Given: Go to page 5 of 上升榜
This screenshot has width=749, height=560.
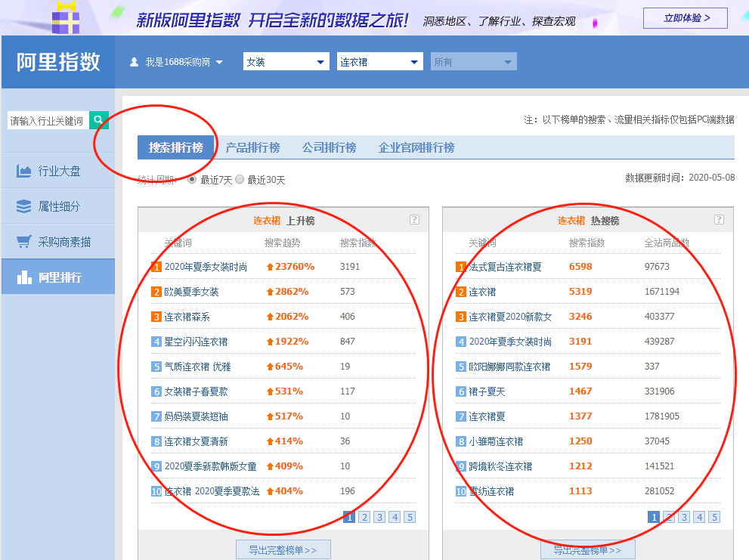Looking at the screenshot, I should point(410,517).
